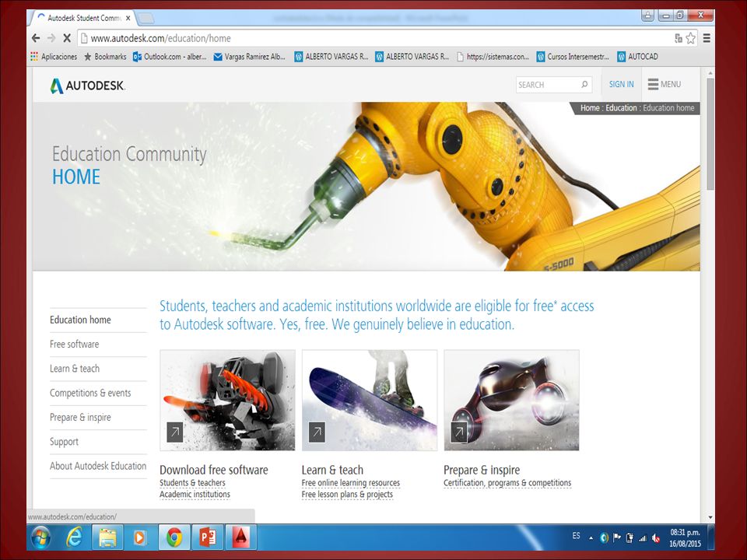Open the Aplicaciones apps shortcut
The width and height of the screenshot is (747, 560).
click(54, 57)
